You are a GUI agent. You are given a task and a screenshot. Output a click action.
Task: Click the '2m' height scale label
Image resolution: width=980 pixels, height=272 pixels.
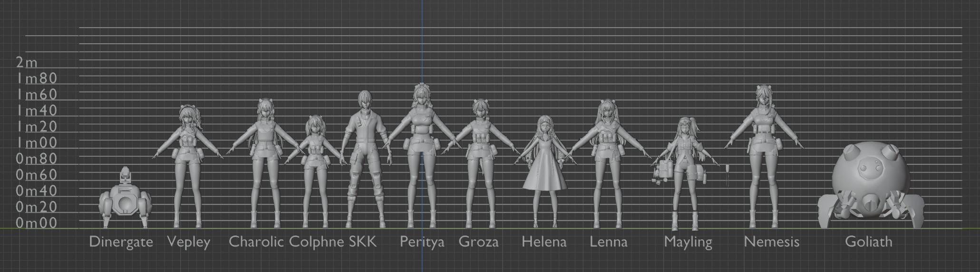click(27, 62)
